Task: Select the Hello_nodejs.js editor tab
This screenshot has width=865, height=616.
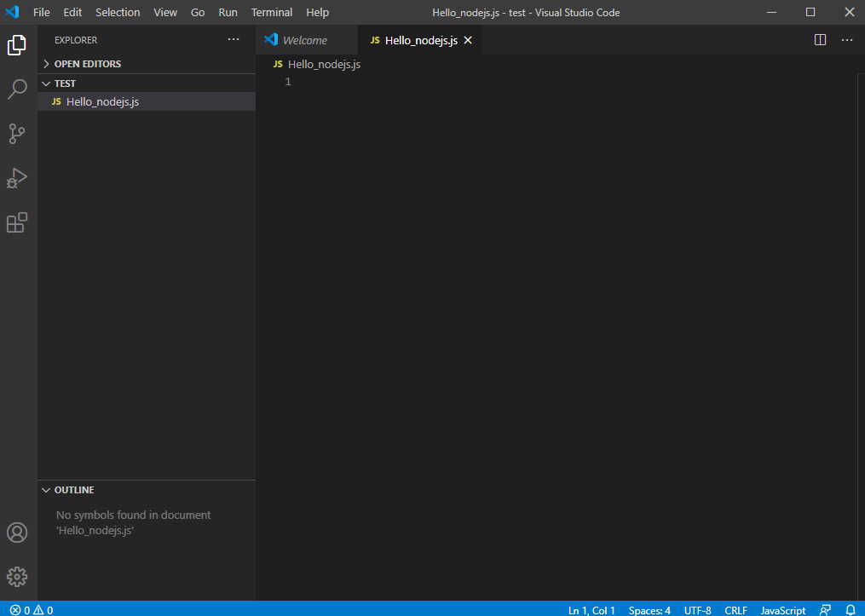Action: [419, 40]
